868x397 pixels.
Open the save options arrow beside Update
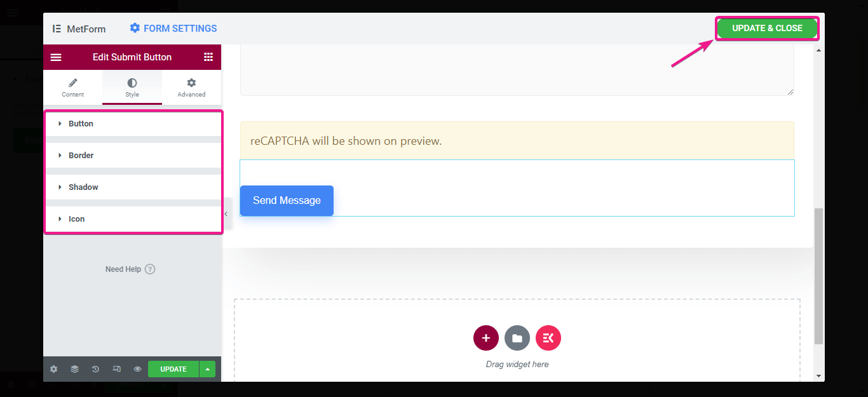[x=207, y=369]
